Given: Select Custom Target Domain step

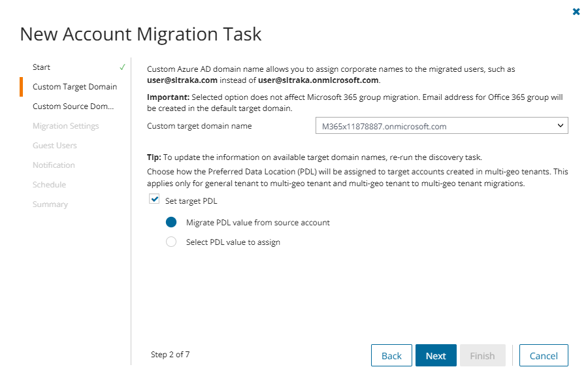Looking at the screenshot, I should [74, 87].
